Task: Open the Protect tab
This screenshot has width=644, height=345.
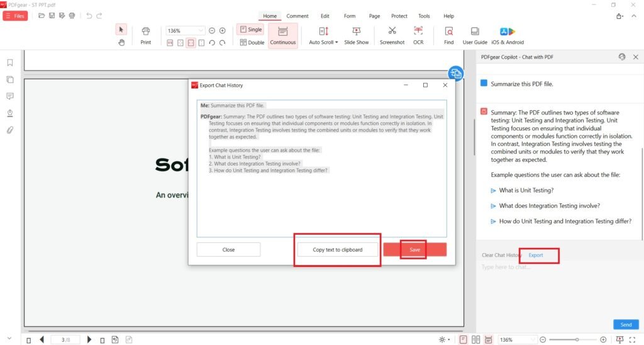Action: [x=399, y=16]
